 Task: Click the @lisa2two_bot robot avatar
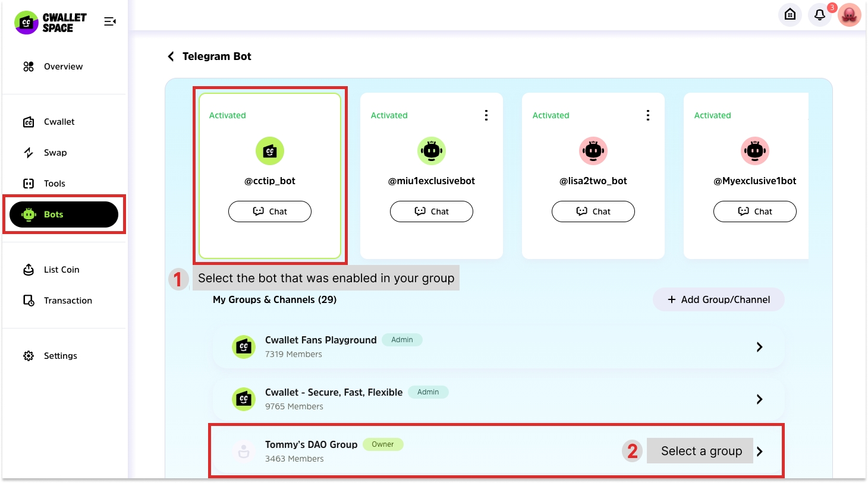(x=593, y=151)
